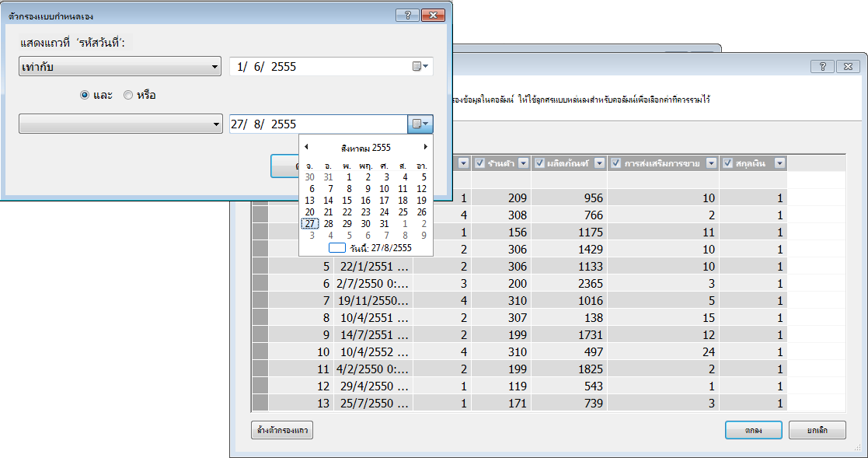The image size is (868, 458).
Task: Select day 10 in the calendar
Action: click(384, 189)
